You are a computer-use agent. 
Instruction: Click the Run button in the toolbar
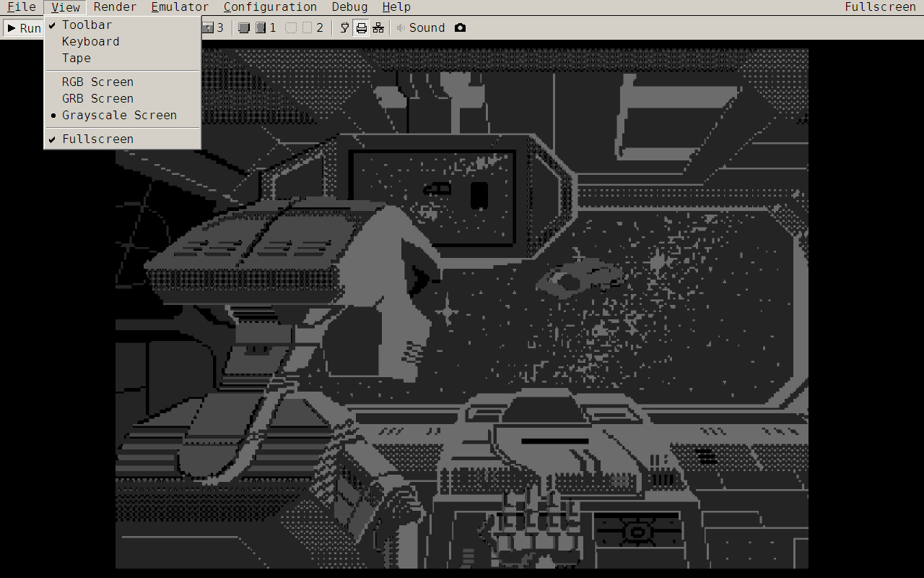click(x=25, y=28)
